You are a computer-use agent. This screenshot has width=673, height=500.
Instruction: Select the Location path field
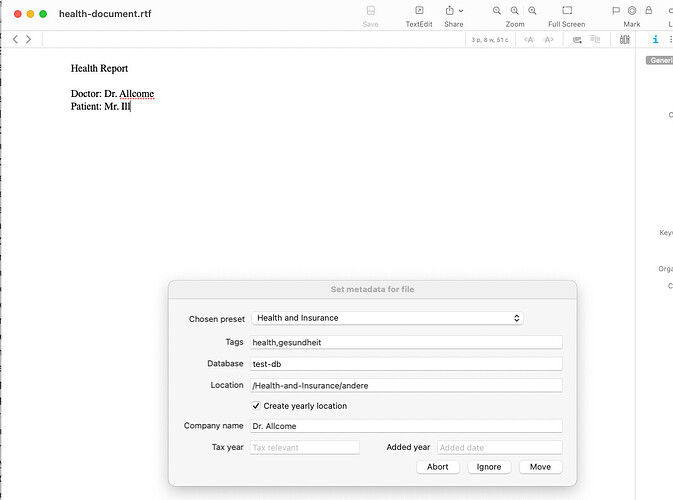point(405,385)
